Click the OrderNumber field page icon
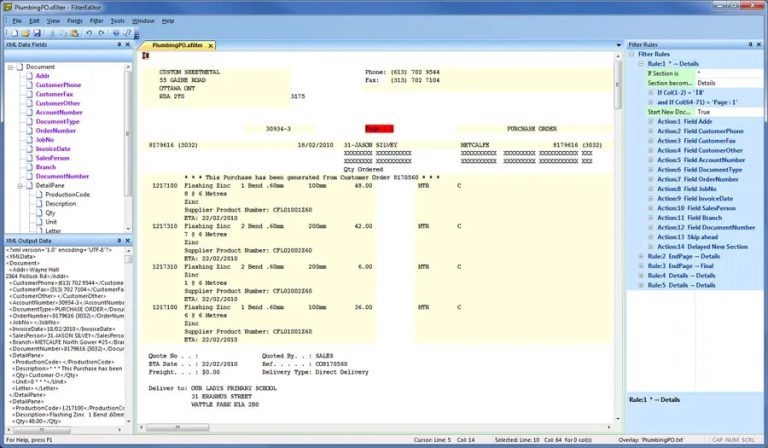Image resolution: width=768 pixels, height=448 pixels. [30, 131]
